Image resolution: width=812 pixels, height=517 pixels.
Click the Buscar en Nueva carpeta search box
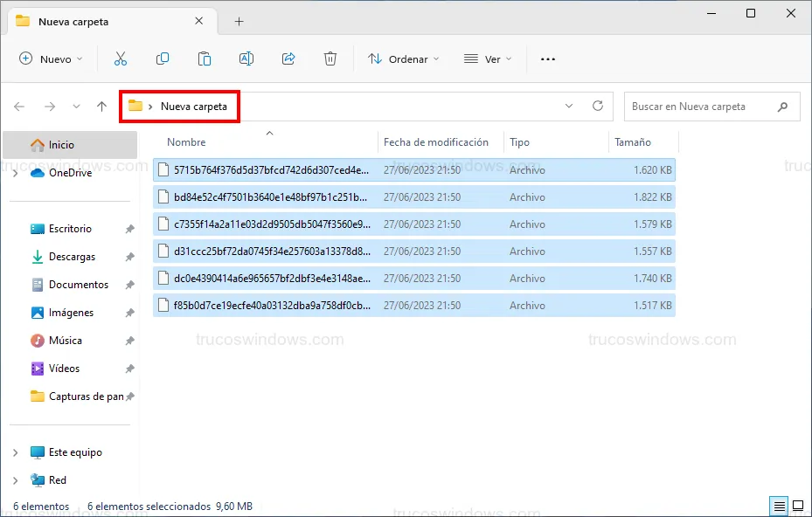coord(699,107)
